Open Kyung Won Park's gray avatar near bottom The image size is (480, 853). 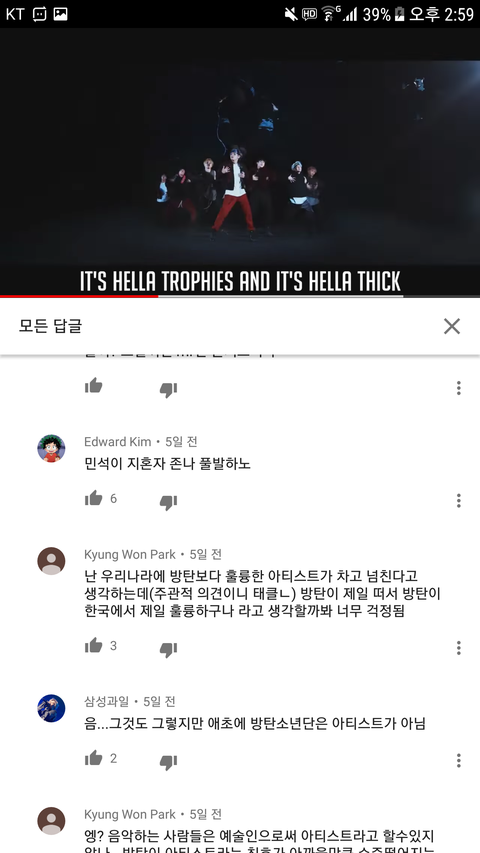(51, 821)
